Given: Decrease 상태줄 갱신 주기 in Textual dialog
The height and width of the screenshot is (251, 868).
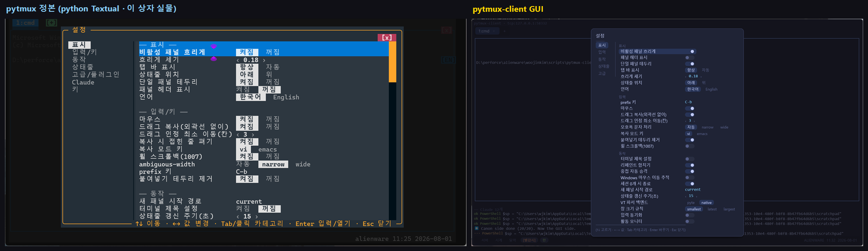Looking at the screenshot, I should 238,216.
